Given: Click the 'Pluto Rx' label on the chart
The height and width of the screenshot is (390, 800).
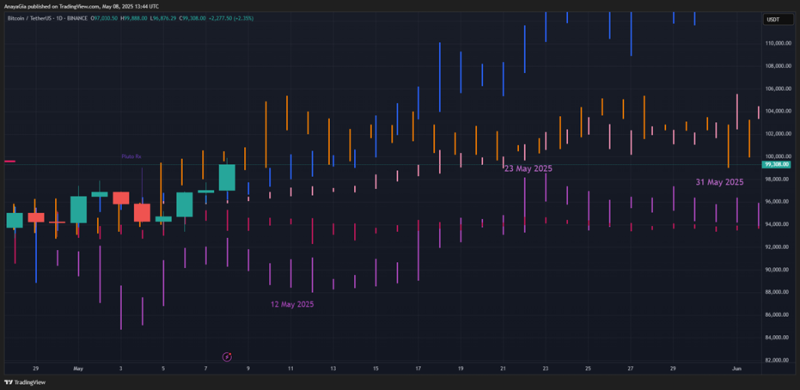Looking at the screenshot, I should (131, 157).
